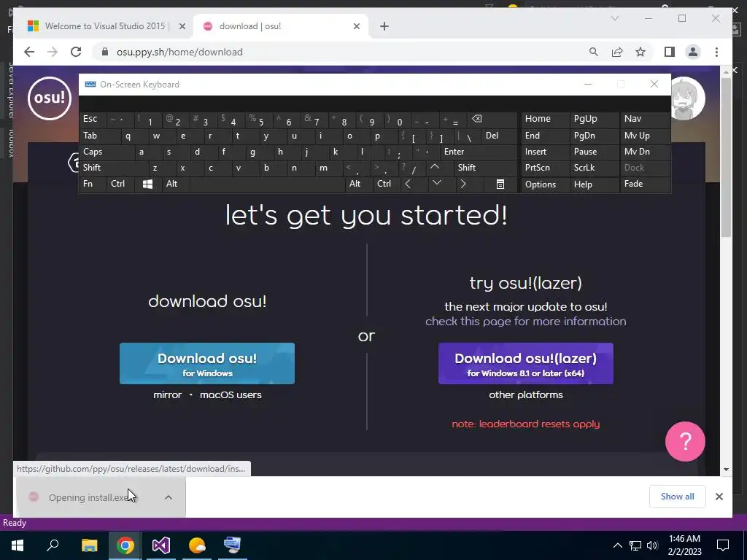This screenshot has width=747, height=560.
Task: Open taskbar search magnifier
Action: (x=53, y=545)
